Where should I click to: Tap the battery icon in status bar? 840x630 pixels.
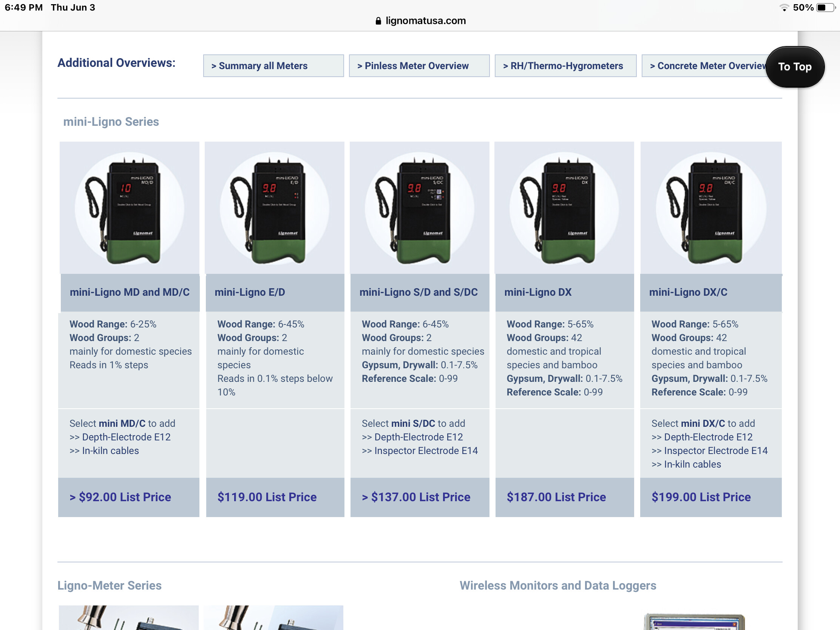(826, 8)
